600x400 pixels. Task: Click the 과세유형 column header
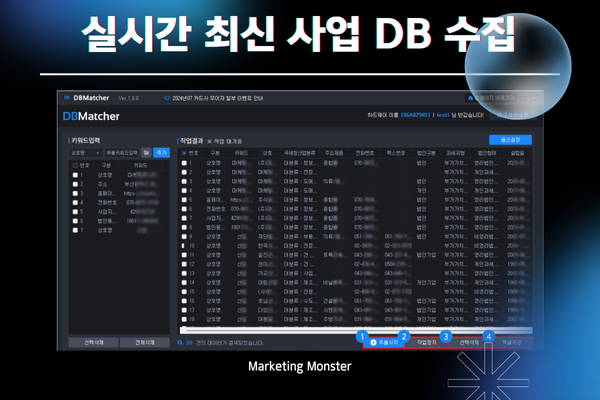[x=455, y=153]
